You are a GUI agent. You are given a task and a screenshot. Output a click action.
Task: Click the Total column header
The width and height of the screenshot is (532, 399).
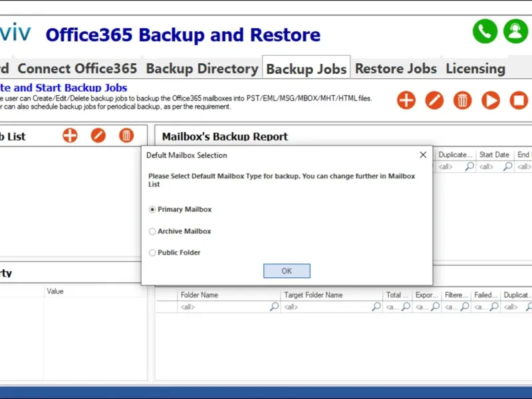click(x=397, y=295)
